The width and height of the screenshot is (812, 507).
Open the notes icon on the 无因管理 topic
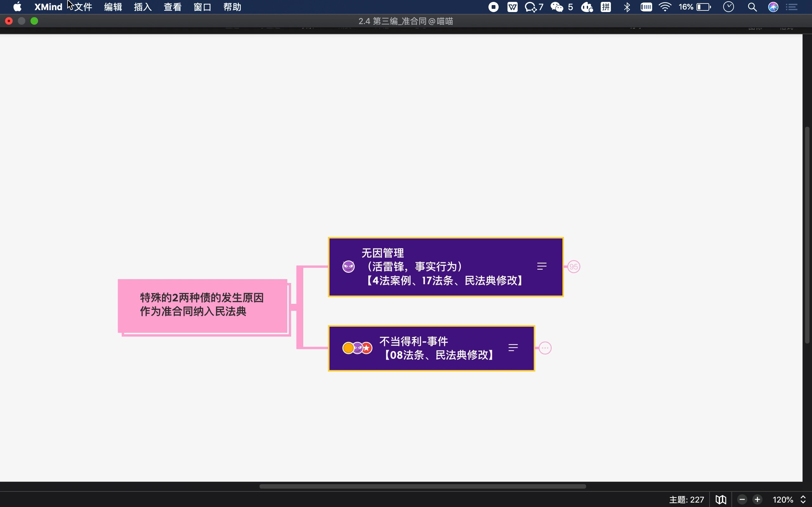541,266
